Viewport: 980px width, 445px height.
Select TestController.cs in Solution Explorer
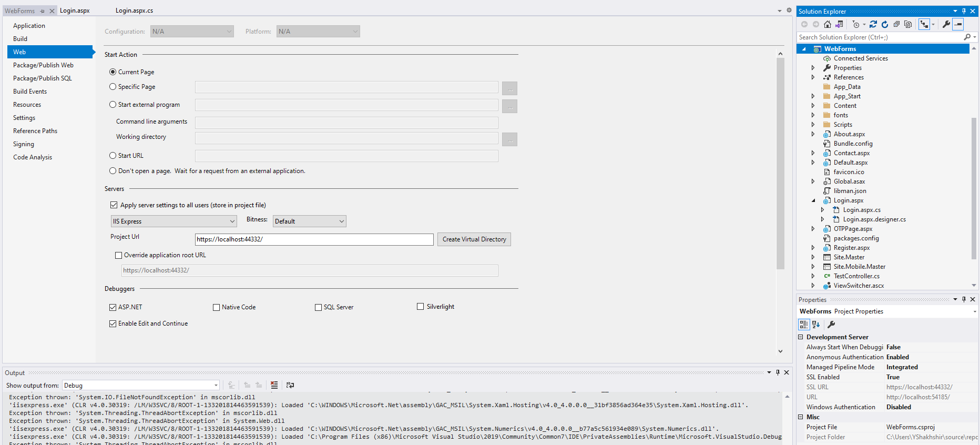[x=856, y=276]
